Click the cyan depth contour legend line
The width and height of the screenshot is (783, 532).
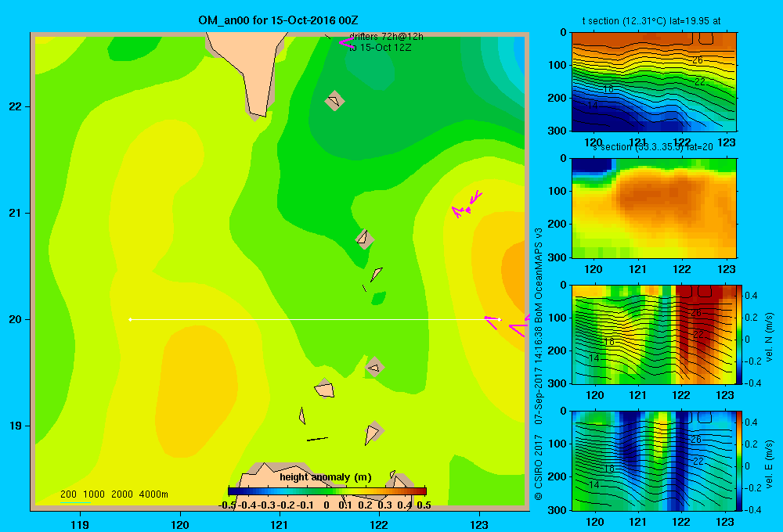coord(75,502)
